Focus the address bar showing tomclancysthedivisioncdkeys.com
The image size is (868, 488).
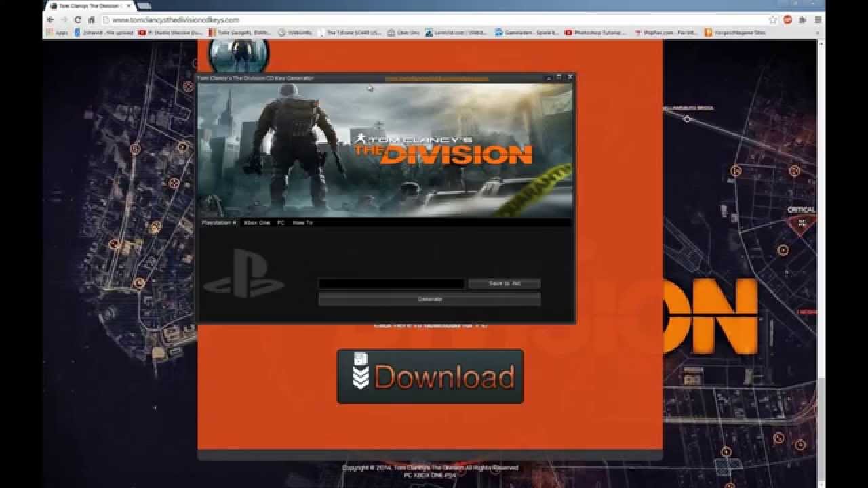click(x=434, y=20)
